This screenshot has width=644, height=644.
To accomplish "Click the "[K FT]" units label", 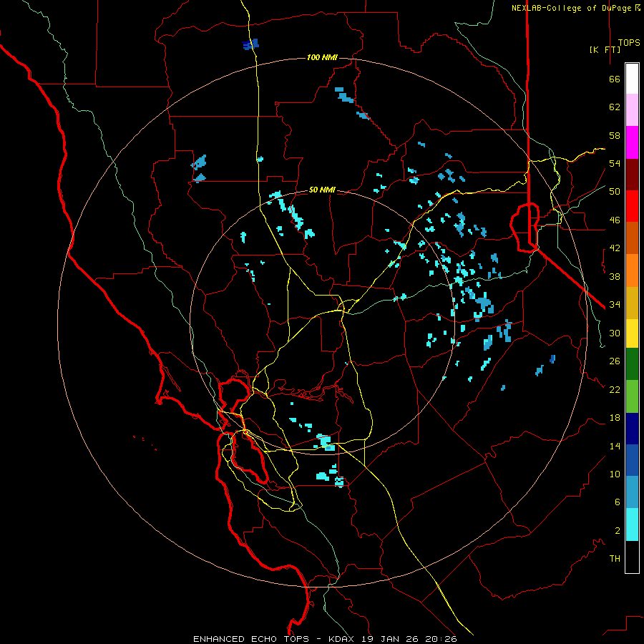I will (x=605, y=49).
